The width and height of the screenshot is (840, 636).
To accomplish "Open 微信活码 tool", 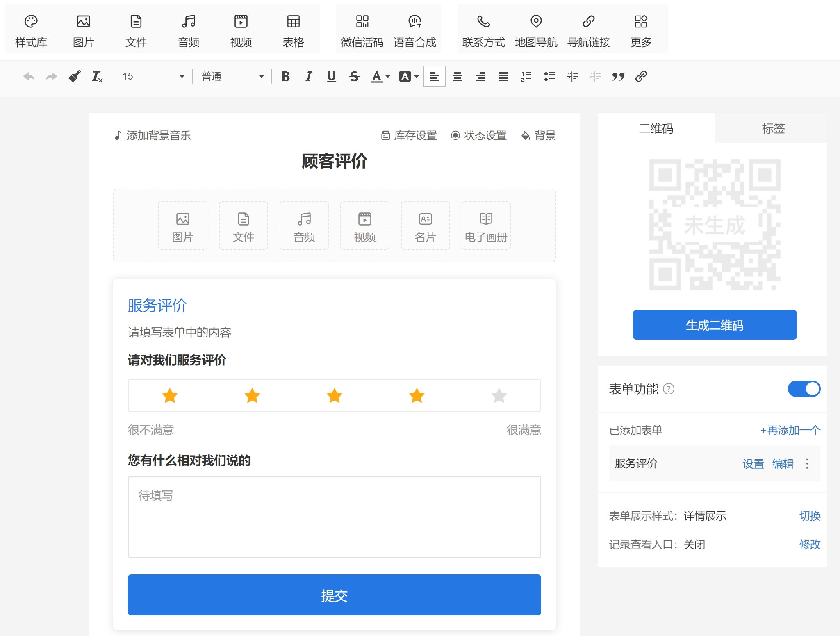I will [x=362, y=31].
